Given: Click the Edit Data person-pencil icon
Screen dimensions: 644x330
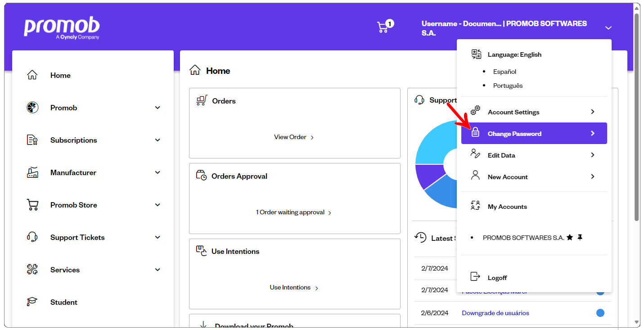Looking at the screenshot, I should (x=475, y=154).
